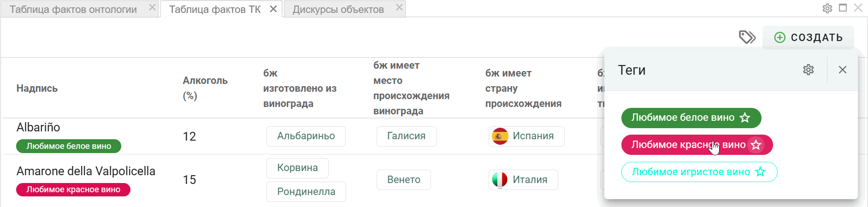The width and height of the screenshot is (868, 207).
Task: Switch to Дискурсы объектов tab
Action: coord(338,9)
